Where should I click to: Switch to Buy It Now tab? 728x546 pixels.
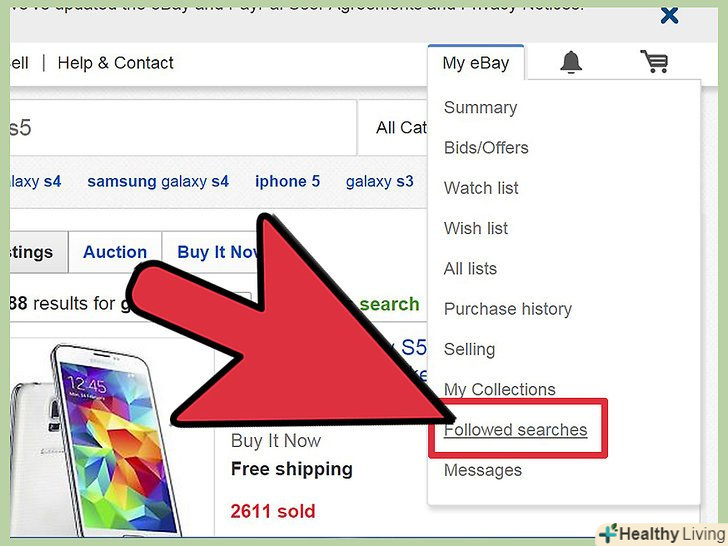pos(217,252)
